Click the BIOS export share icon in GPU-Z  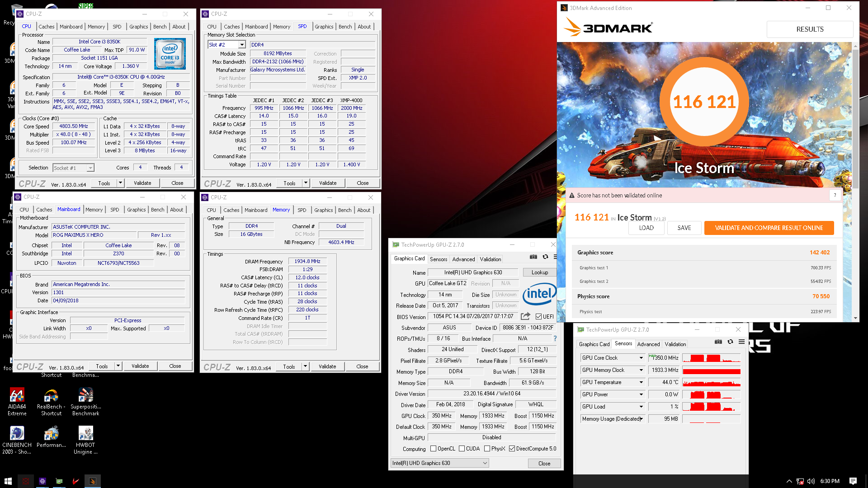525,316
